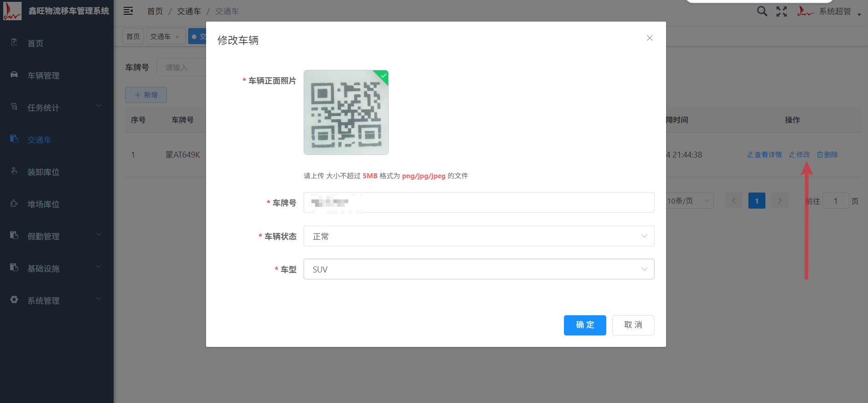Image resolution: width=868 pixels, height=403 pixels.
Task: Click the user avatar icon
Action: (x=805, y=11)
